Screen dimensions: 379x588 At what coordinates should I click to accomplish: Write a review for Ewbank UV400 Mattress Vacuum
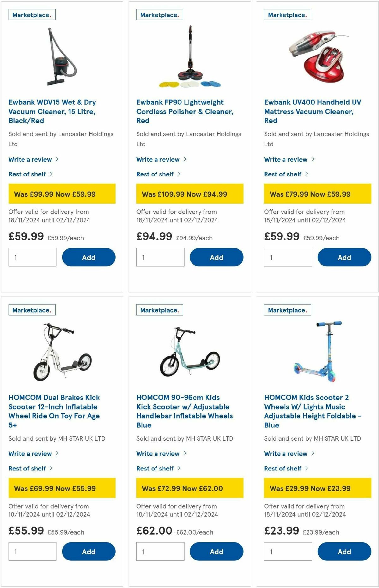[x=286, y=159]
